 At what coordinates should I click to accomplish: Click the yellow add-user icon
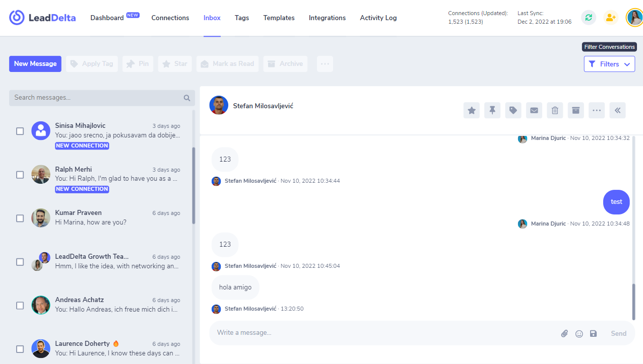point(611,18)
